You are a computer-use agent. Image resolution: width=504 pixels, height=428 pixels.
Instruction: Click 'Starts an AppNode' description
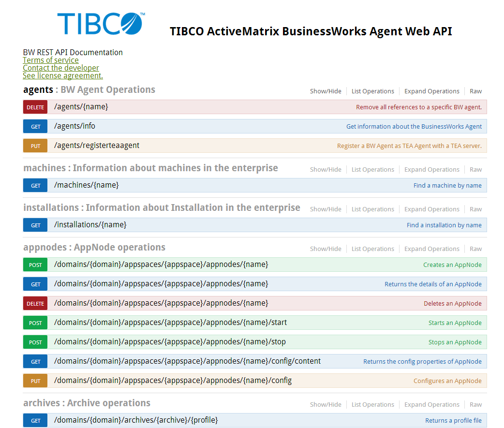pos(455,323)
